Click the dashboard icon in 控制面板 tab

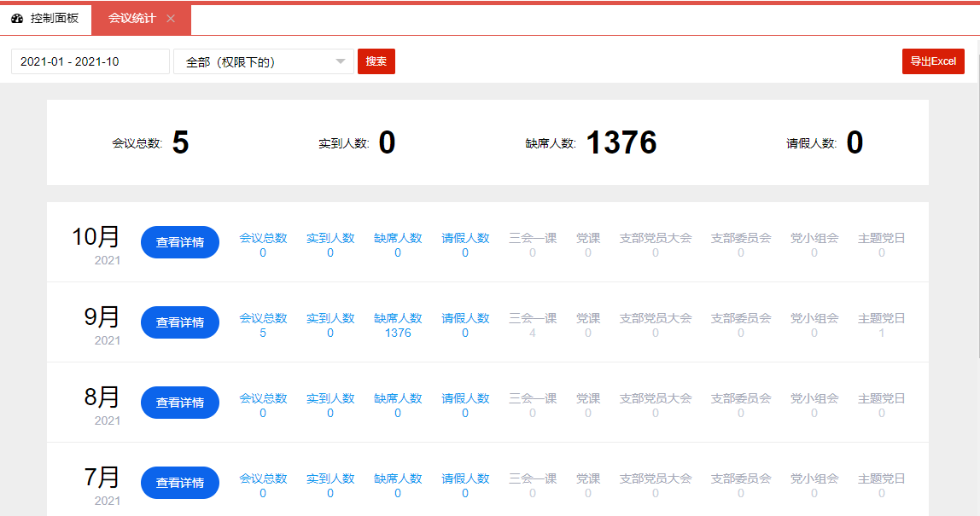click(x=17, y=19)
